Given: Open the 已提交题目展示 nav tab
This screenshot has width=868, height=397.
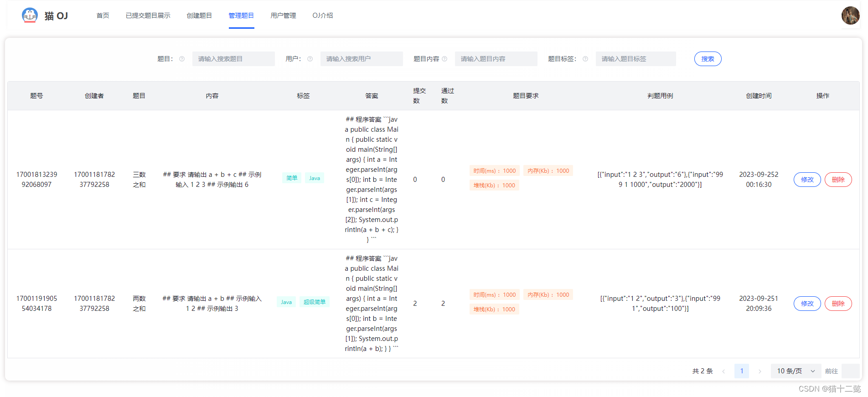Looking at the screenshot, I should click(148, 15).
